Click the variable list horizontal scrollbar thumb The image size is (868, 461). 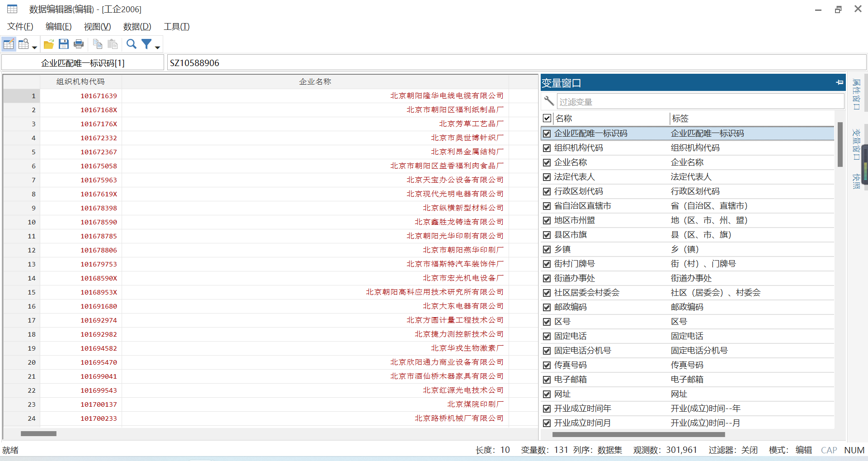(x=639, y=434)
